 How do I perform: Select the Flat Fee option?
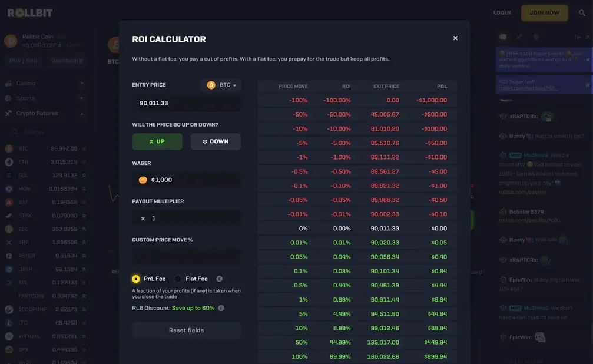click(x=178, y=279)
